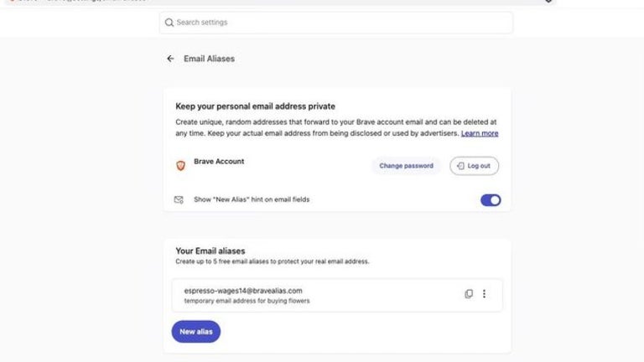
Task: Click the Brave Account label
Action: (x=219, y=161)
